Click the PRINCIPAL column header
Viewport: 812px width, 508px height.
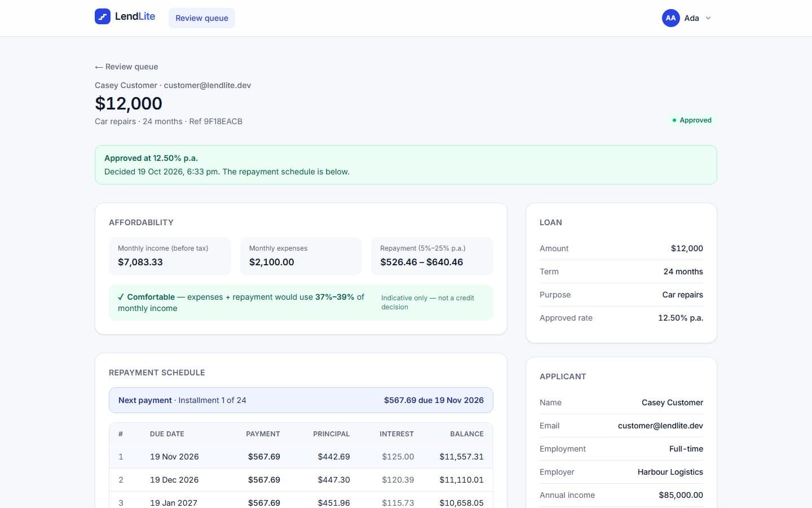[332, 434]
